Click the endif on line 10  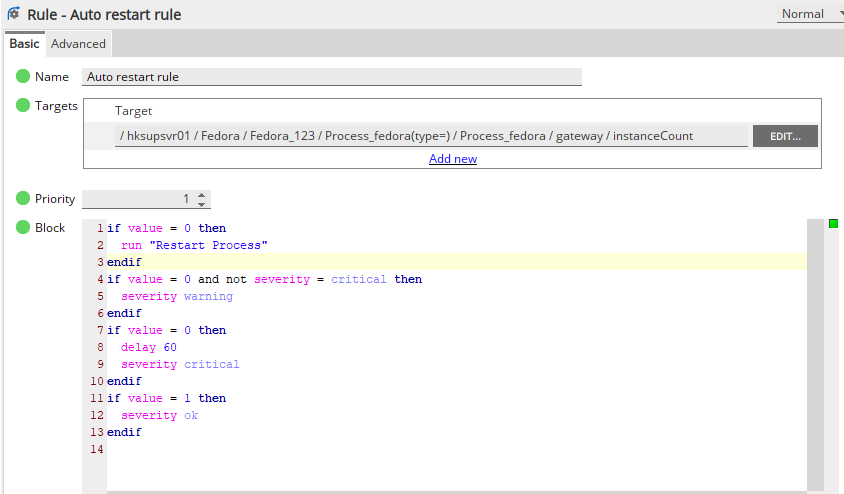click(x=124, y=381)
